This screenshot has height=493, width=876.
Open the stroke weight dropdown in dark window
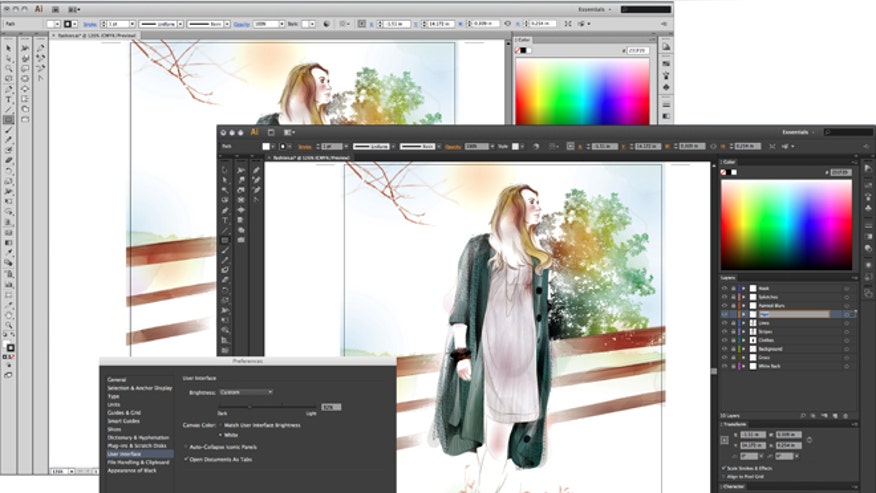click(x=346, y=146)
